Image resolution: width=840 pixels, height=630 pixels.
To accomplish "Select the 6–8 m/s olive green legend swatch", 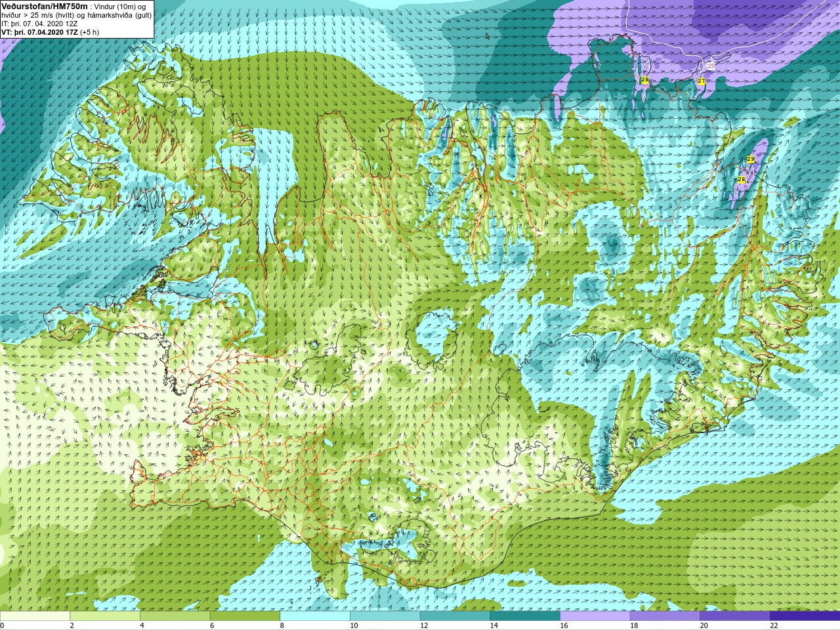I will pyautogui.click(x=245, y=616).
